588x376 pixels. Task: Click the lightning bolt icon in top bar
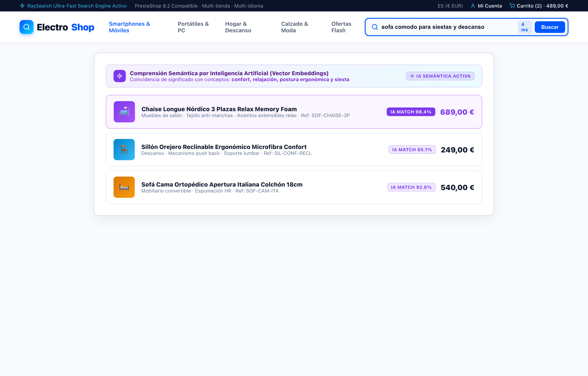click(x=22, y=6)
